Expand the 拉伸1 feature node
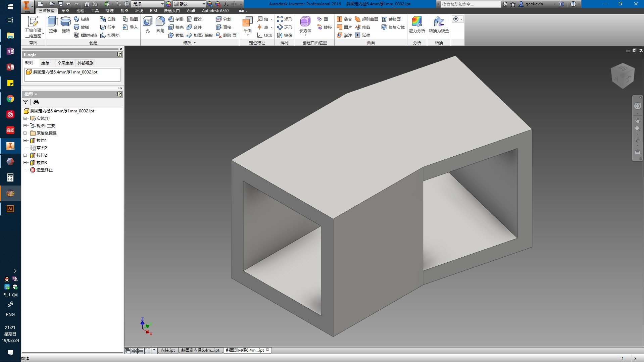 [x=25, y=141]
